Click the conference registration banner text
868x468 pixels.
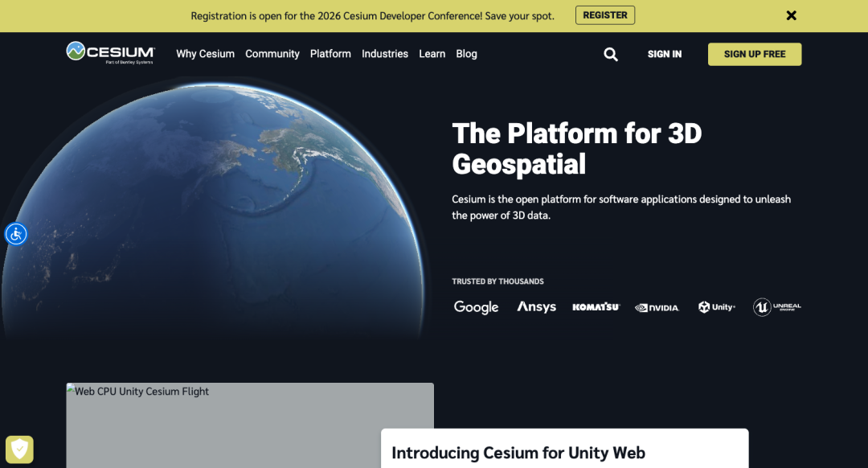(x=373, y=16)
